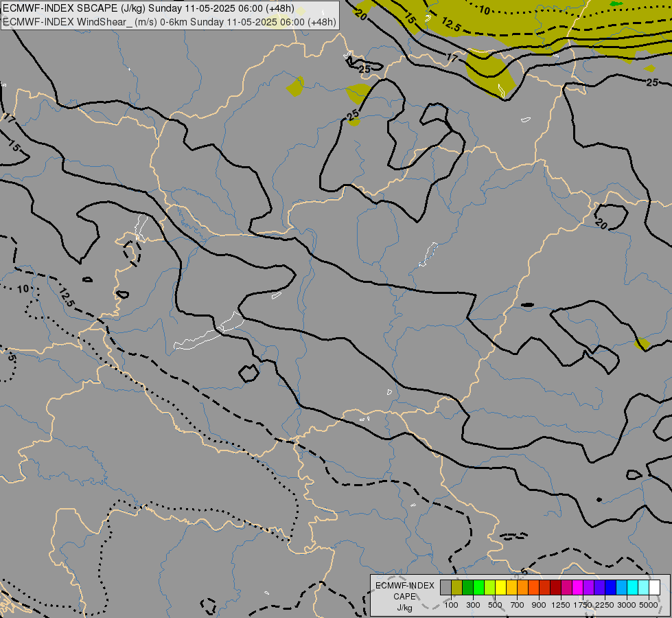Pick the magenta legend swatch
The height and width of the screenshot is (618, 672).
(x=578, y=588)
